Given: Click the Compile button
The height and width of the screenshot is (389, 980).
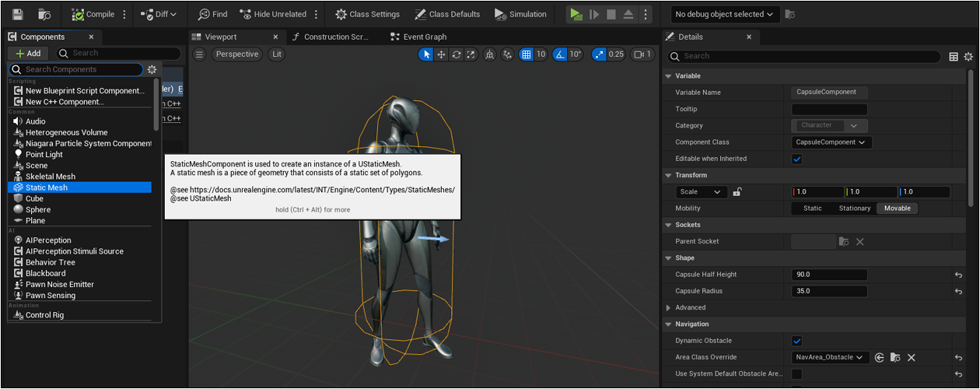Looking at the screenshot, I should click(x=93, y=14).
